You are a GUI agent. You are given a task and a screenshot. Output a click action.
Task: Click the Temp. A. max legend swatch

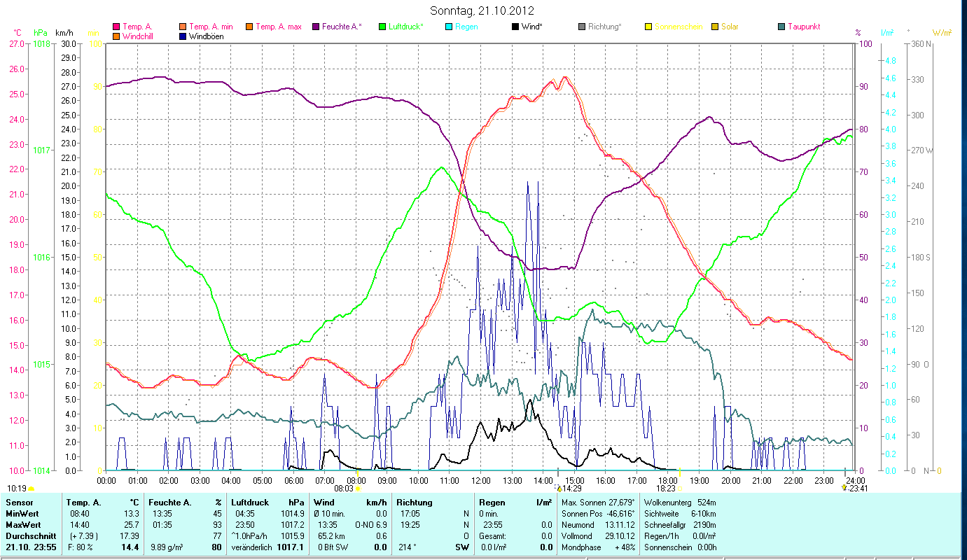pyautogui.click(x=249, y=27)
